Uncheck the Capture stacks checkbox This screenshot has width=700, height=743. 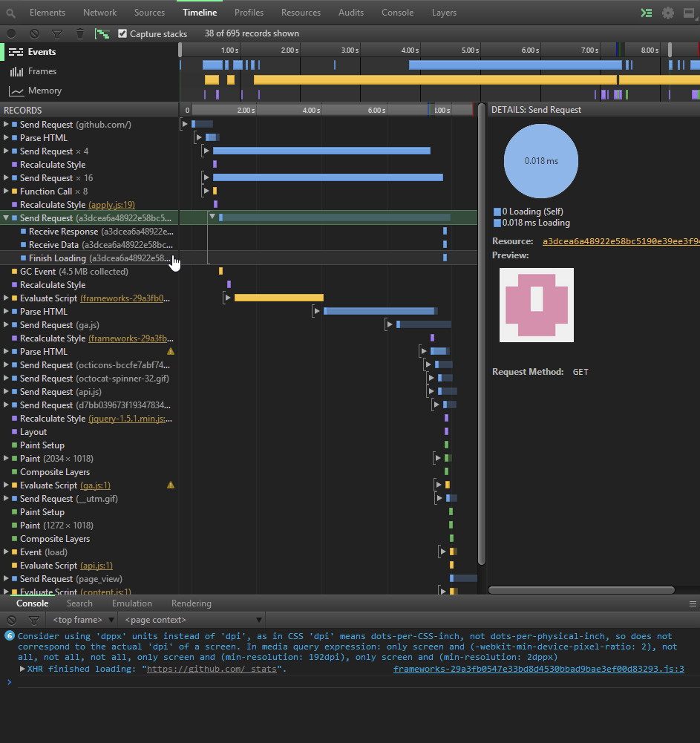point(123,33)
